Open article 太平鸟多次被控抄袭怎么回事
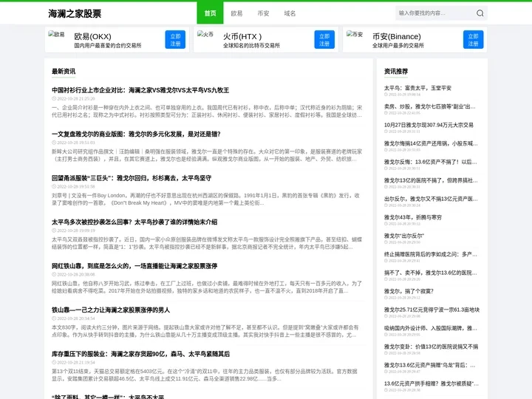The image size is (532, 399). point(134,222)
